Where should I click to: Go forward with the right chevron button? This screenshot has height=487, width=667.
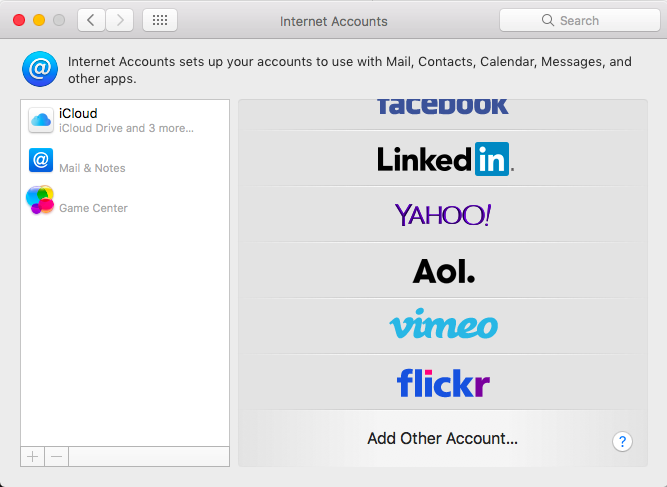(x=120, y=20)
